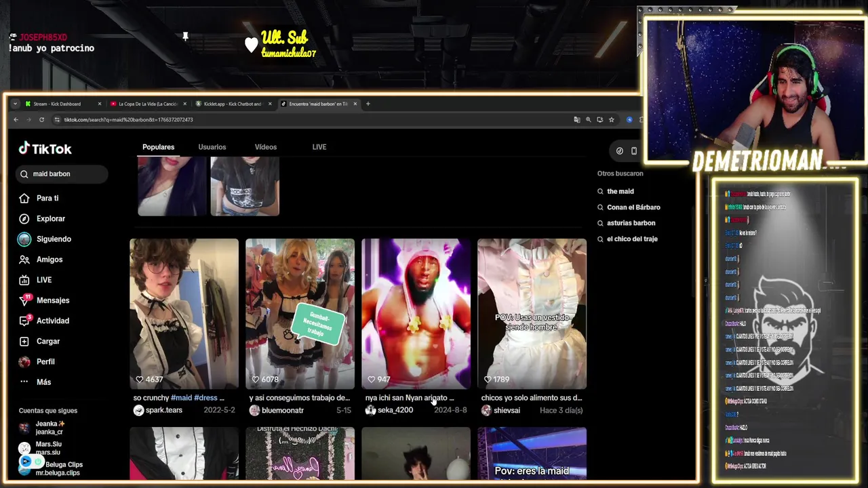Click the zoom magnifier icon in address bar
The image size is (868, 488).
[588, 119]
